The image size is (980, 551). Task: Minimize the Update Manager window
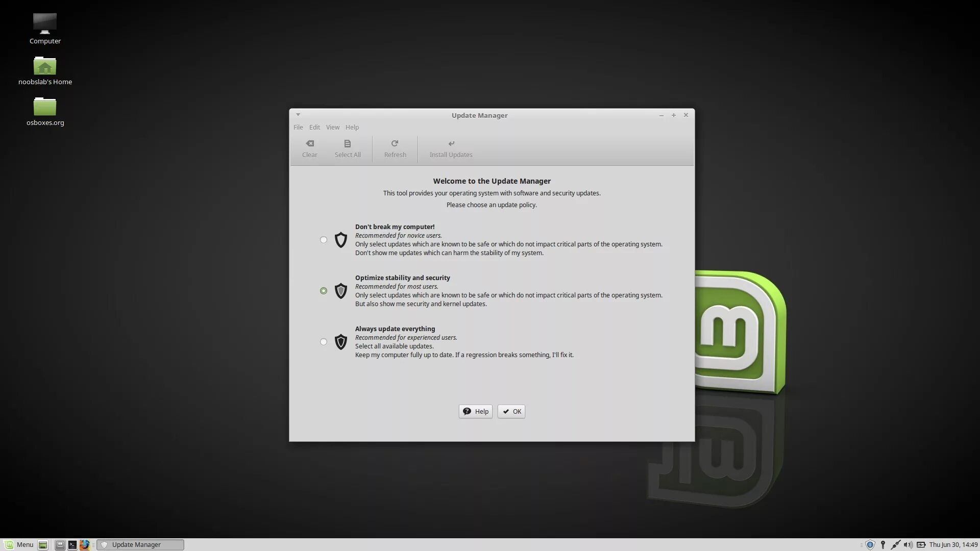click(661, 115)
